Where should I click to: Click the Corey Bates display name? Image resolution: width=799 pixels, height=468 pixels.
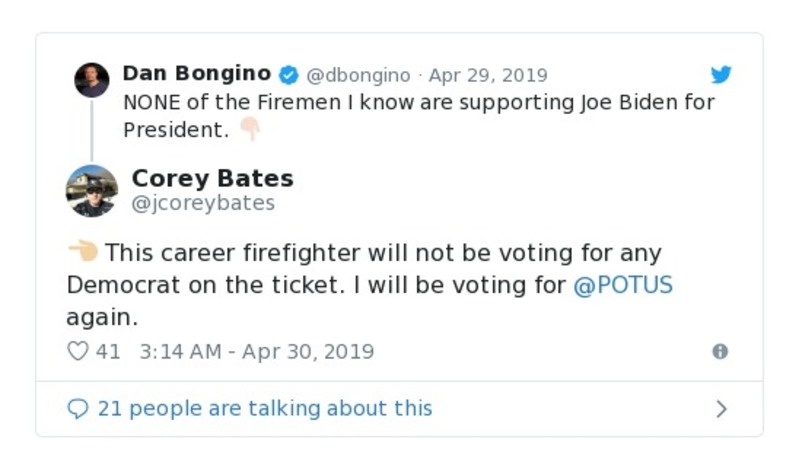pos(212,178)
